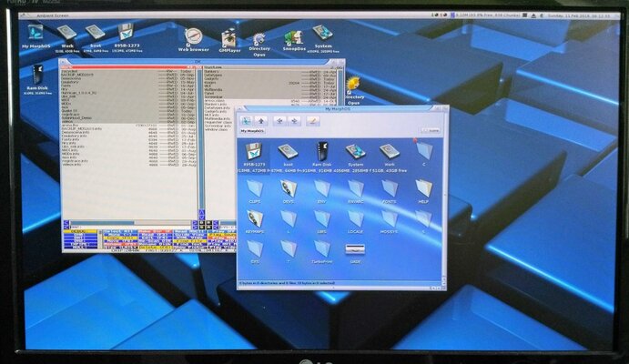Open the Web browser desktop icon

click(193, 37)
